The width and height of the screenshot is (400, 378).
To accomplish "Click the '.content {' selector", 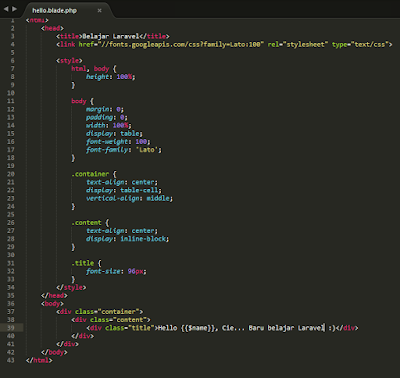I will coord(90,223).
